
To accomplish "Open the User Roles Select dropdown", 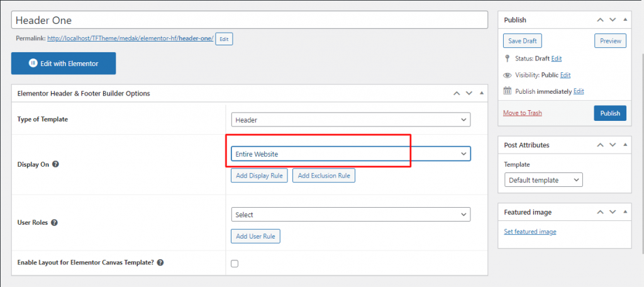I will [x=350, y=215].
